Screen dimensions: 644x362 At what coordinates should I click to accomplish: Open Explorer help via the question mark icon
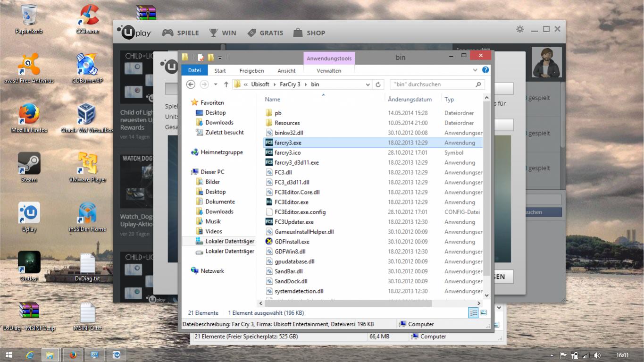[485, 70]
